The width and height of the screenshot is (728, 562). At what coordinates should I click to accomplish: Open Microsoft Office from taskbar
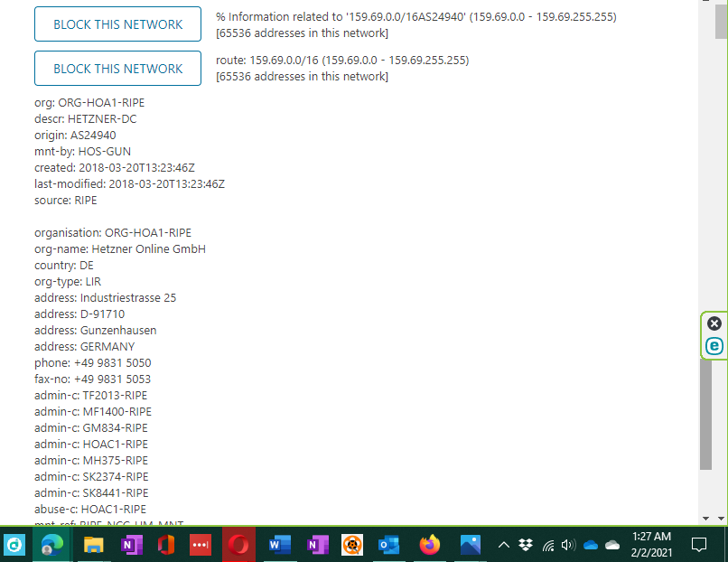164,545
